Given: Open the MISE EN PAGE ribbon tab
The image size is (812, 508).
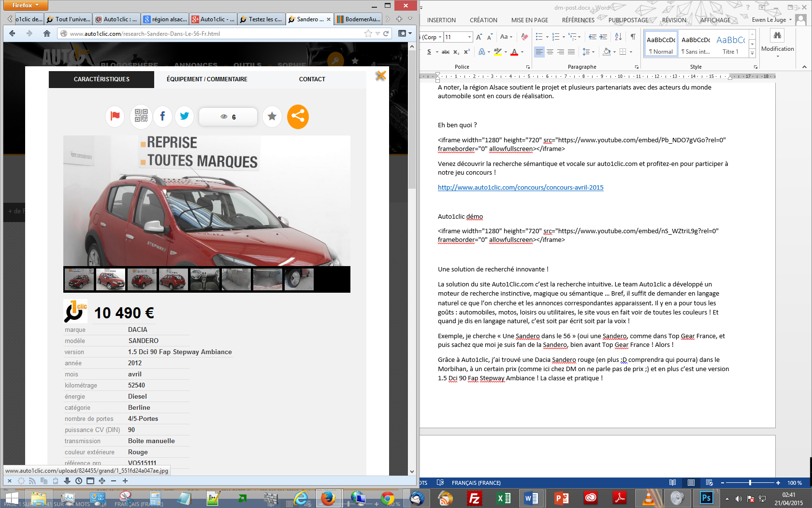Looking at the screenshot, I should pyautogui.click(x=530, y=20).
